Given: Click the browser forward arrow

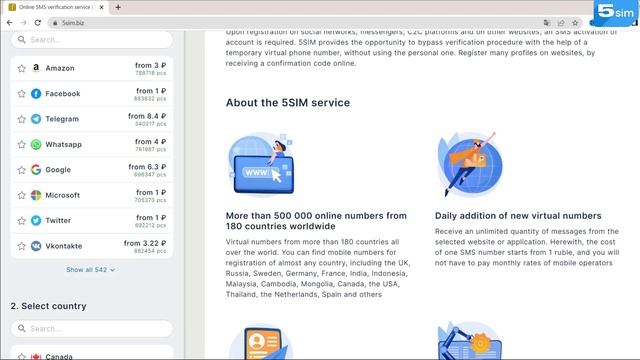Looking at the screenshot, I should (23, 23).
